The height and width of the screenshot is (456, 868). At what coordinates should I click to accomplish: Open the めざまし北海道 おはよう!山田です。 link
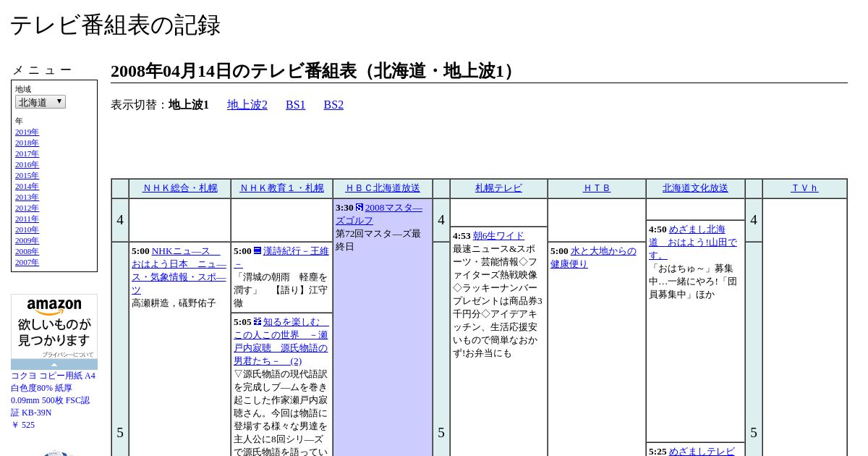(x=692, y=242)
